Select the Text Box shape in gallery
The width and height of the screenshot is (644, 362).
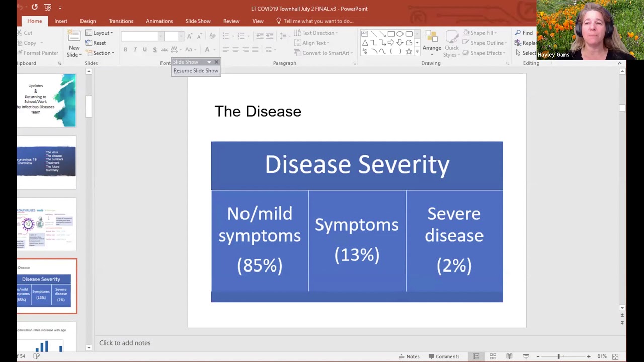coord(365,34)
